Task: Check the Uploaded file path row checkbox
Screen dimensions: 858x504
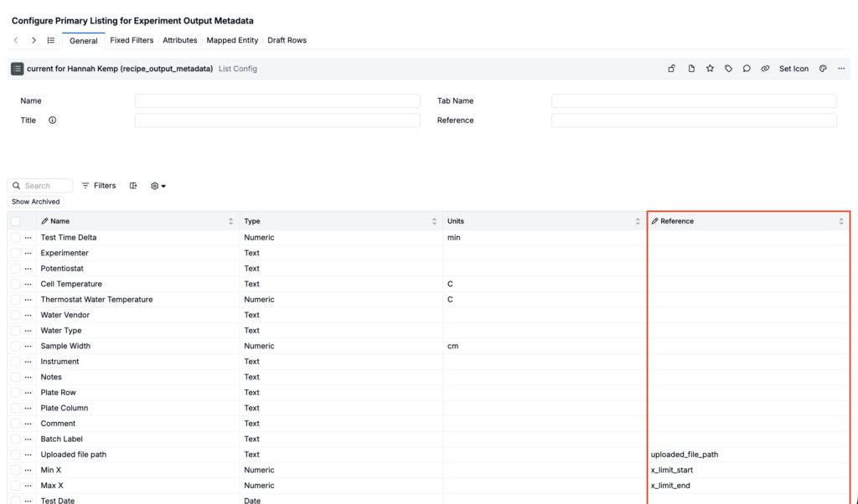Action: coord(15,455)
